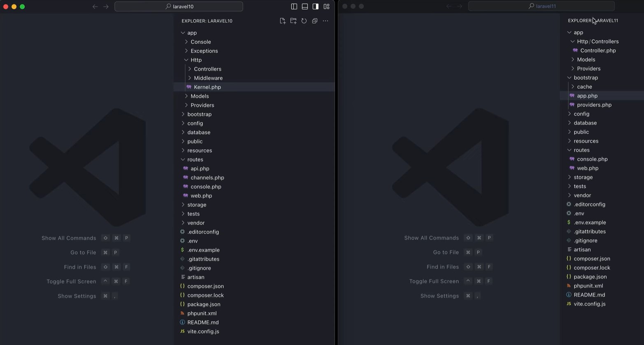Go forward in laravel11 window navigation
This screenshot has width=644, height=345.
coord(460,6)
